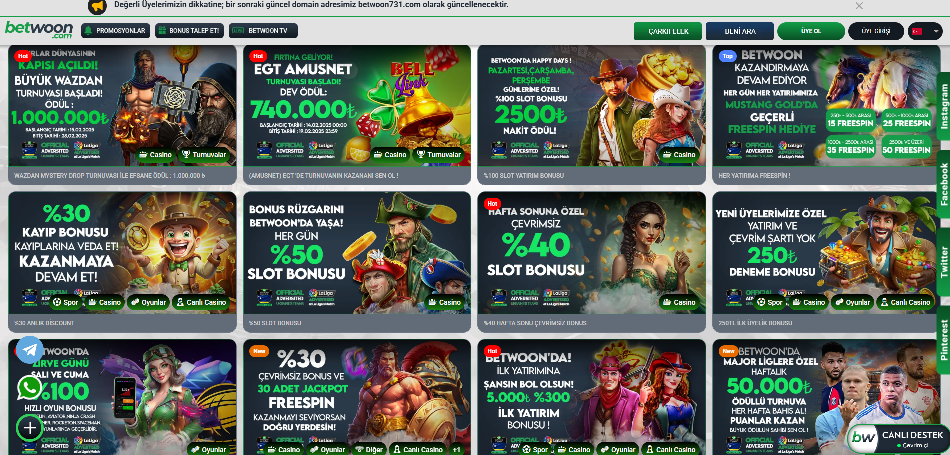The height and width of the screenshot is (455, 950).
Task: Click the Üye Girişi login button
Action: 875,31
